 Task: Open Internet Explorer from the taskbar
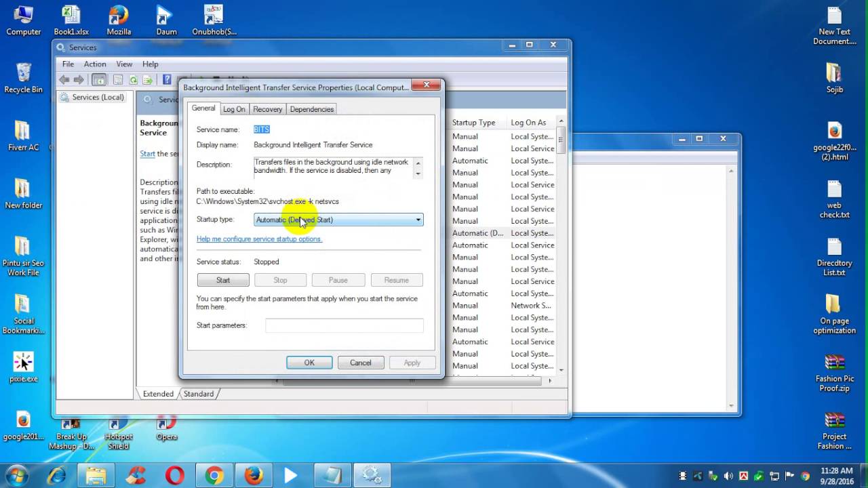(x=57, y=476)
